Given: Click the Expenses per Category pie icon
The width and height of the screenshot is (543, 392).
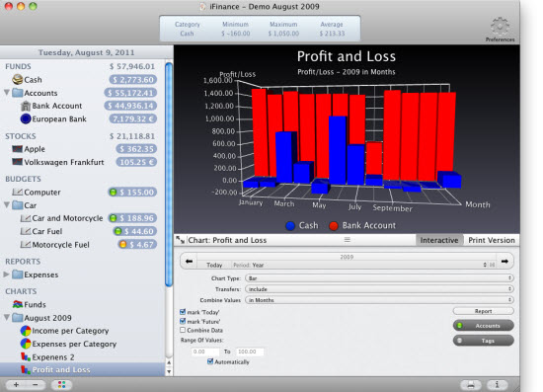Looking at the screenshot, I should point(26,344).
